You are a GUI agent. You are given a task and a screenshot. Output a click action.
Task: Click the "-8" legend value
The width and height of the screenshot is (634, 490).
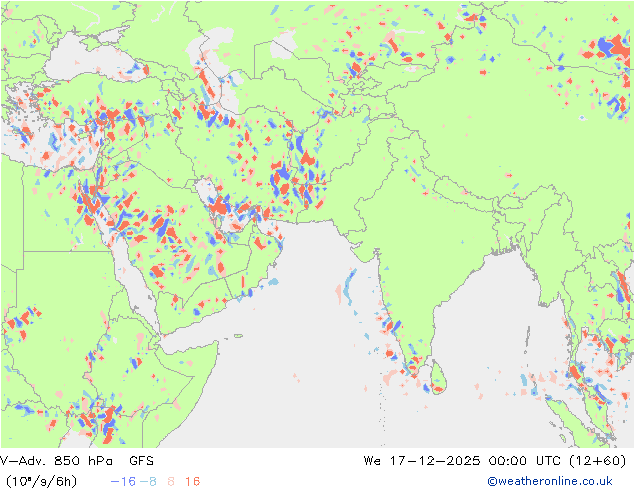(x=148, y=481)
